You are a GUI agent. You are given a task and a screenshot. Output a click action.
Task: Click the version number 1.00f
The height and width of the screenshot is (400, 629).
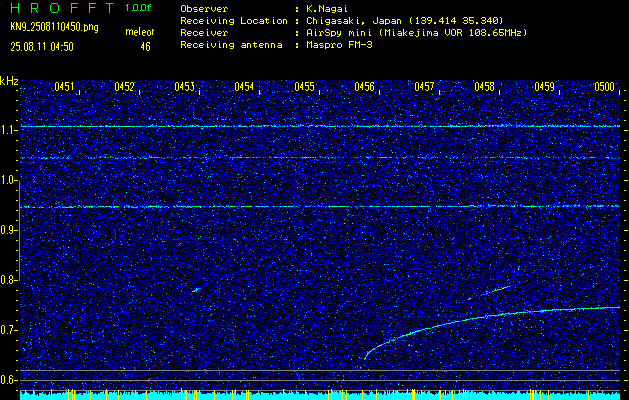(x=138, y=8)
